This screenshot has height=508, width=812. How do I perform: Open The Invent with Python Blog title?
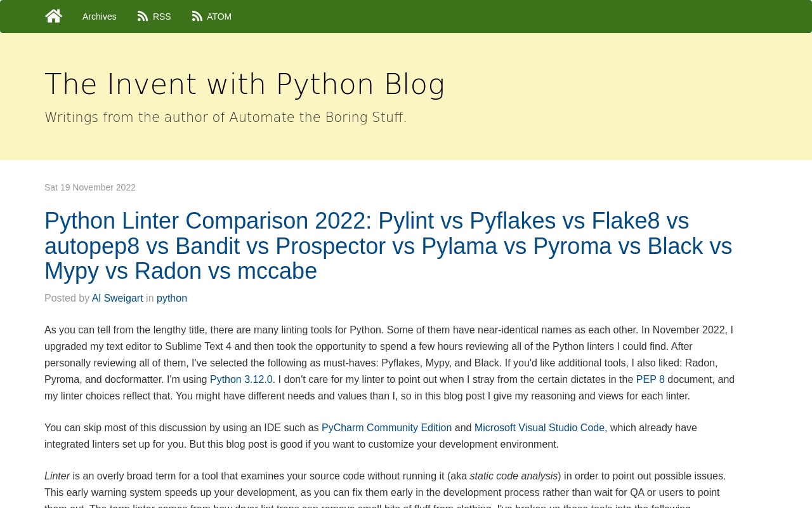point(245,84)
